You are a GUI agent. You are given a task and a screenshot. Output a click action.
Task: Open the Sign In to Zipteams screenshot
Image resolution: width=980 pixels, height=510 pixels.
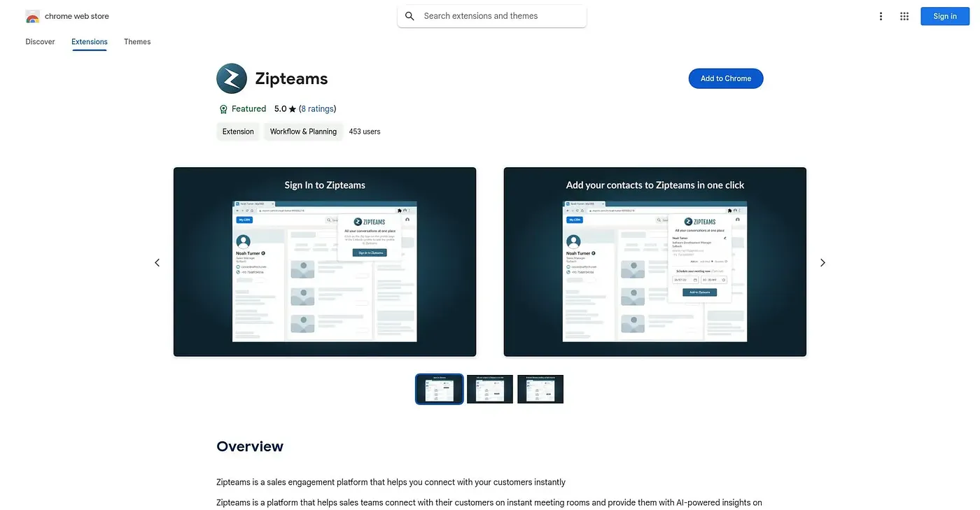[325, 262]
